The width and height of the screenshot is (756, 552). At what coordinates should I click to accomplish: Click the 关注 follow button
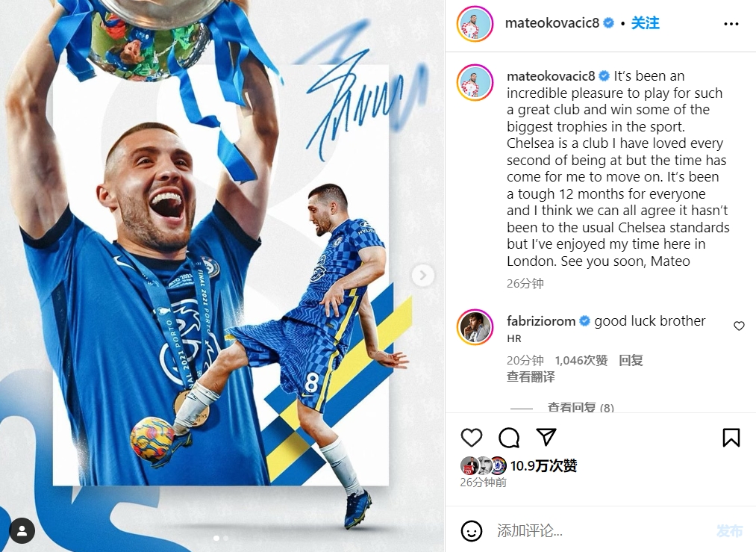pyautogui.click(x=645, y=22)
